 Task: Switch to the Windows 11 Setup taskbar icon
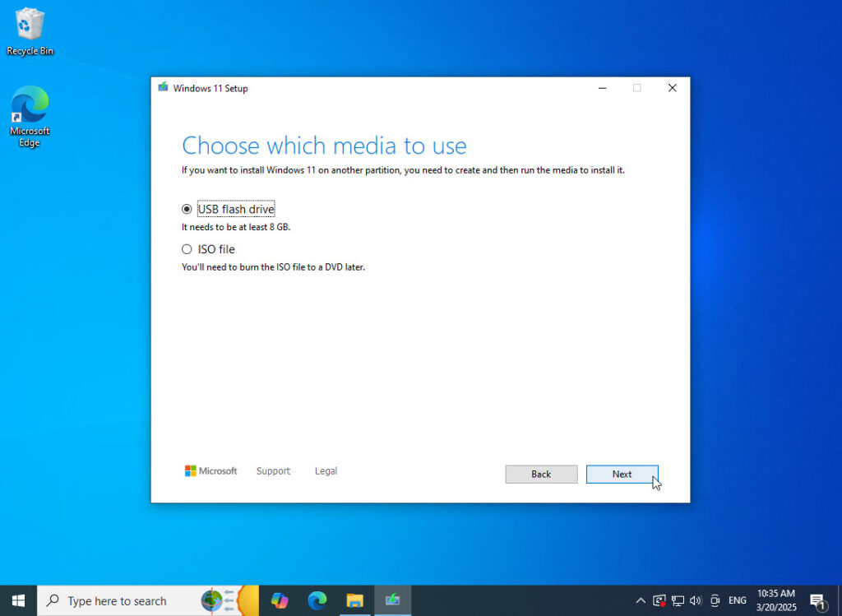click(392, 600)
